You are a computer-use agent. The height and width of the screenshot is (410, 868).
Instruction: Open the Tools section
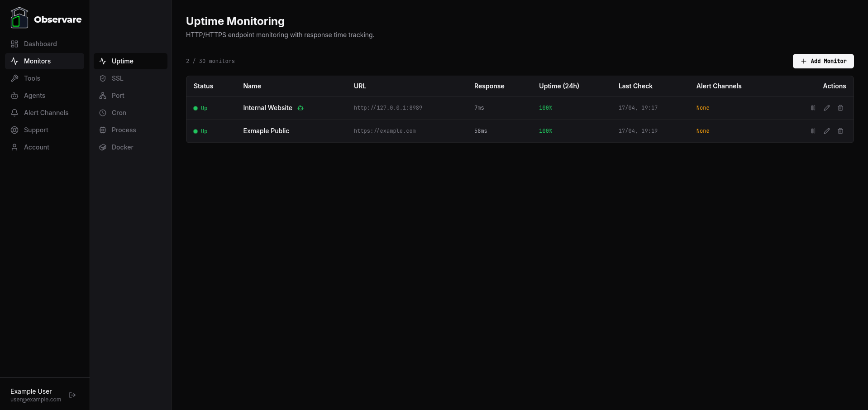click(x=31, y=78)
